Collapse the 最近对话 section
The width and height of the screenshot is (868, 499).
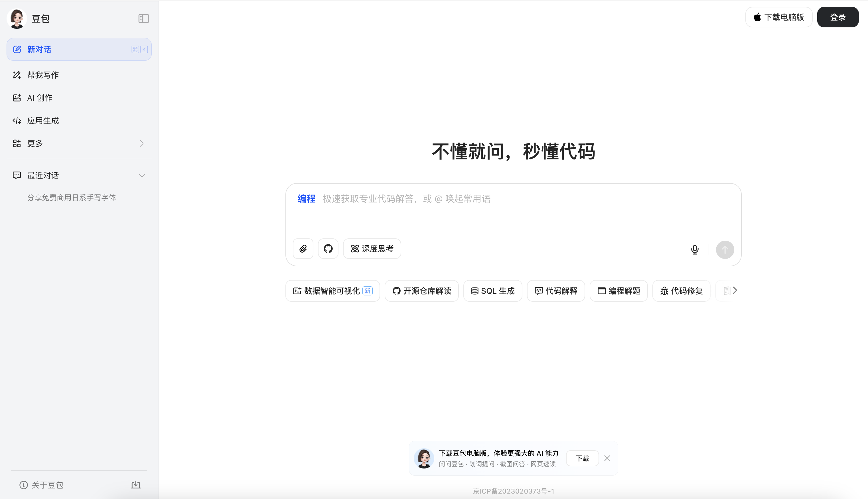[142, 175]
